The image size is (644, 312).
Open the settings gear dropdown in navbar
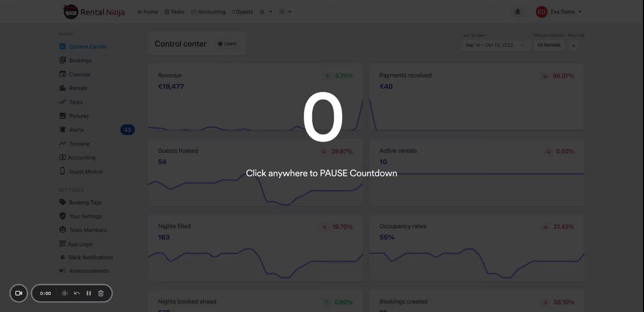click(265, 12)
